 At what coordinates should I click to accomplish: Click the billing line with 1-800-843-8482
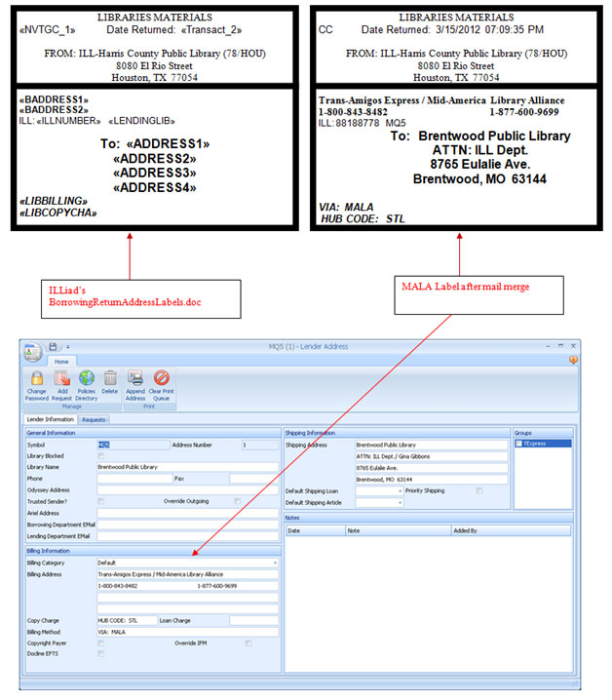(187, 586)
